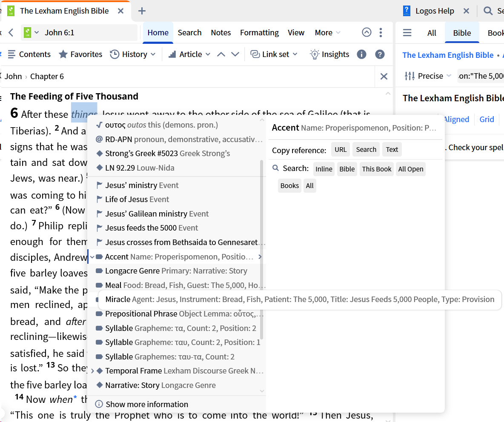Image resolution: width=504 pixels, height=422 pixels.
Task: Click the Search copy reference button
Action: (366, 150)
